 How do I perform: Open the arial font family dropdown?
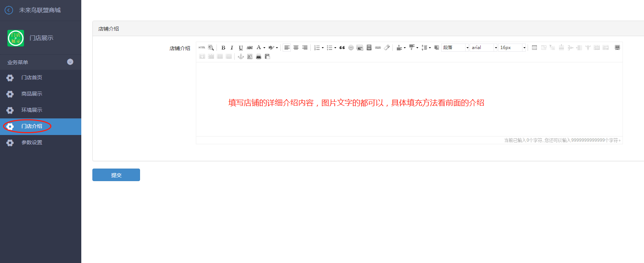coord(484,48)
